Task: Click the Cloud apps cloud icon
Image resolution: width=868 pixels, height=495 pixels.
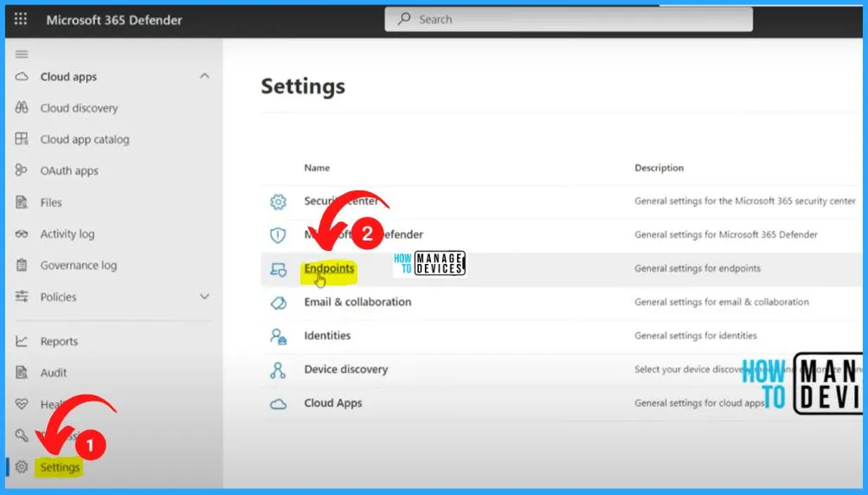Action: 22,76
